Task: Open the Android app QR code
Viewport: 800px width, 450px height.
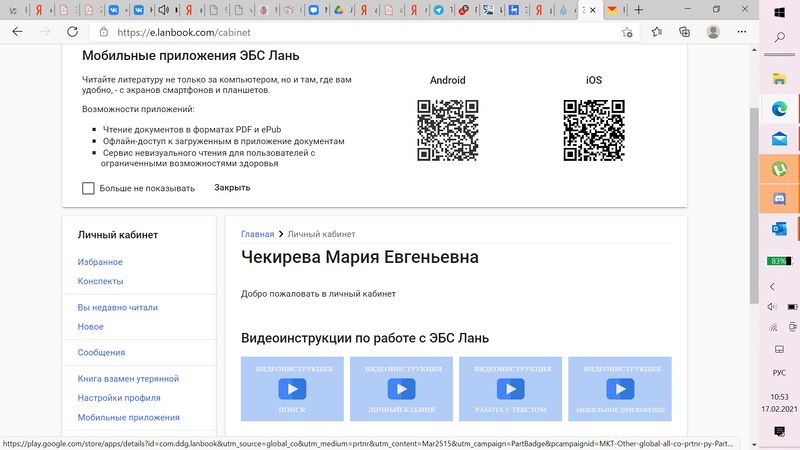Action: click(x=447, y=130)
